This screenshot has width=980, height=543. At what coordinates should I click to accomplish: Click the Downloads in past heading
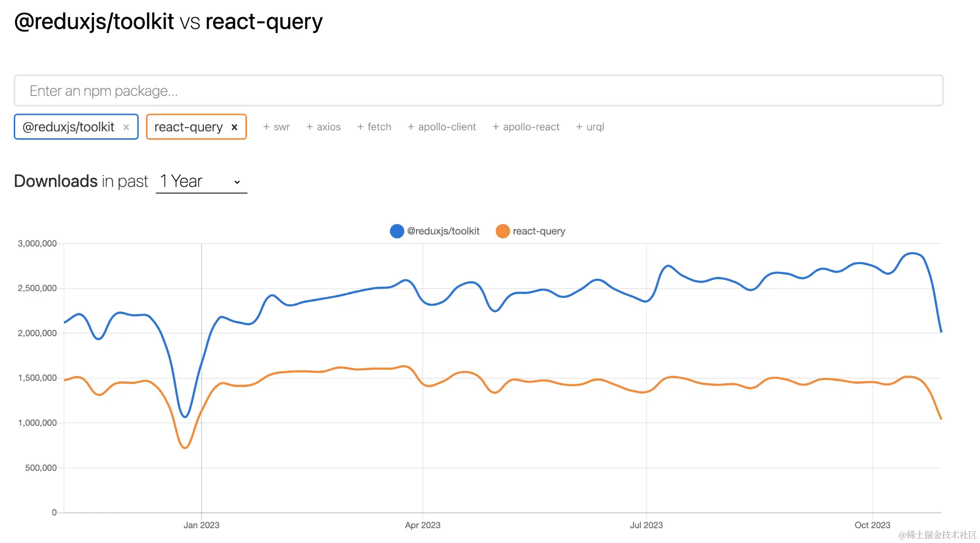point(81,181)
